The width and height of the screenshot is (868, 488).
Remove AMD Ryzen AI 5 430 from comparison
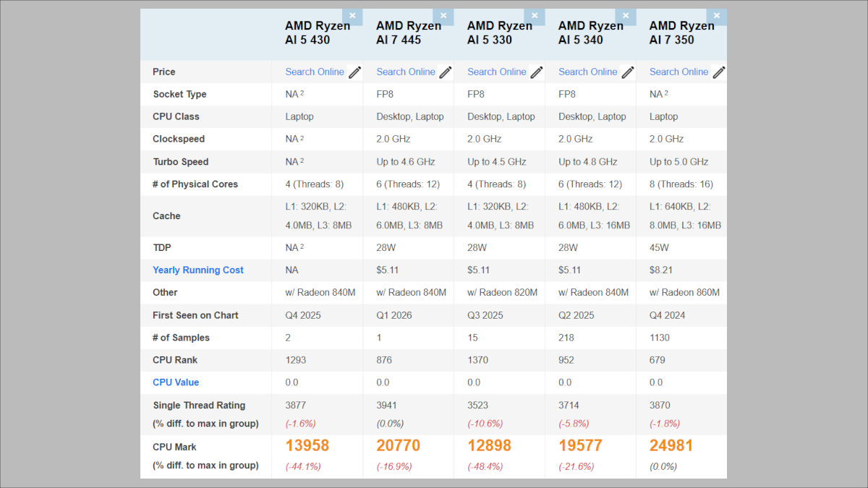352,15
